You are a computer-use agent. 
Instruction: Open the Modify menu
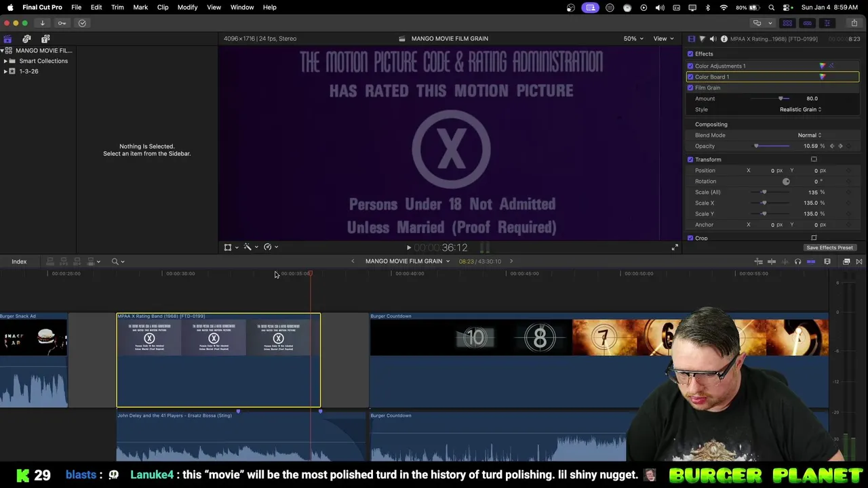[x=187, y=7]
